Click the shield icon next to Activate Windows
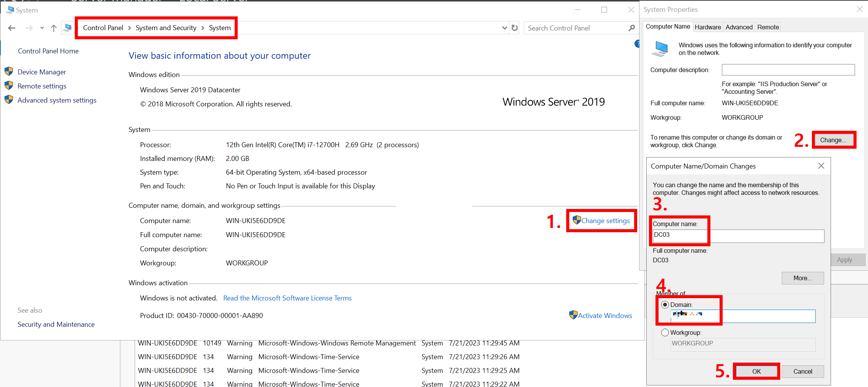This screenshot has width=868, height=387. point(573,315)
